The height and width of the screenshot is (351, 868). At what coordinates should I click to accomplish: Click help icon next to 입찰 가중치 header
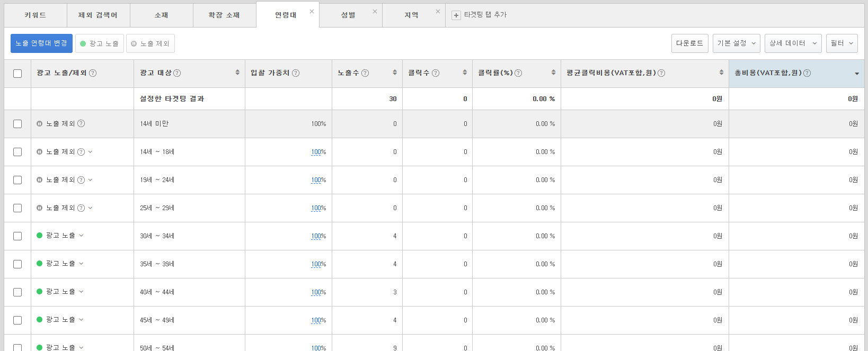pos(296,73)
